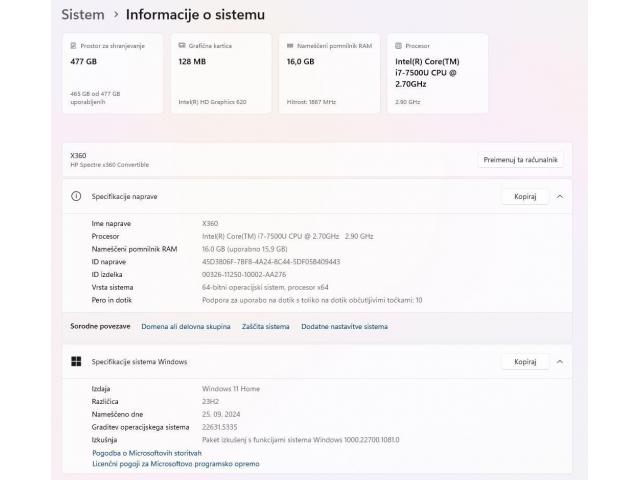Click the Intel(R) HD Graphics 620 text

click(x=212, y=102)
